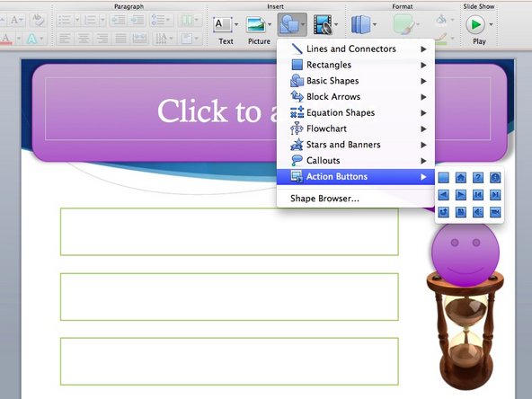Click the Clear Formatting eraser icon
This screenshot has width=532, height=399.
click(x=38, y=20)
